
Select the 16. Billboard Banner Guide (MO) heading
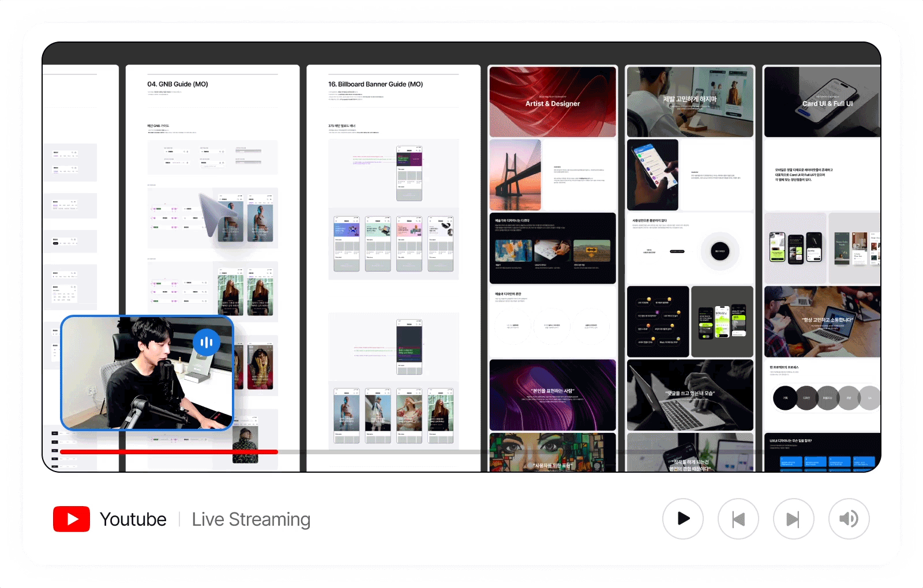tap(376, 84)
